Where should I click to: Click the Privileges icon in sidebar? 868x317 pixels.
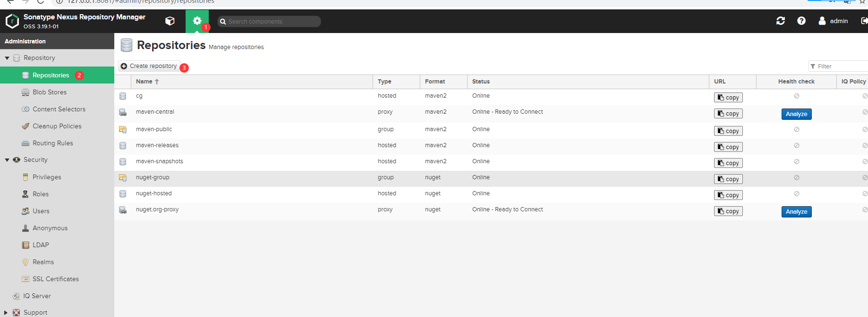[26, 177]
